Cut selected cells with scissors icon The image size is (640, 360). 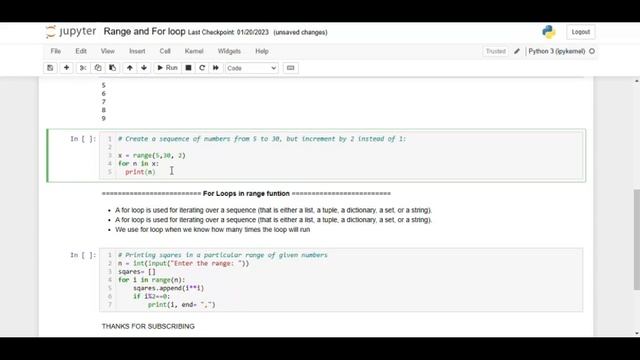click(83, 68)
